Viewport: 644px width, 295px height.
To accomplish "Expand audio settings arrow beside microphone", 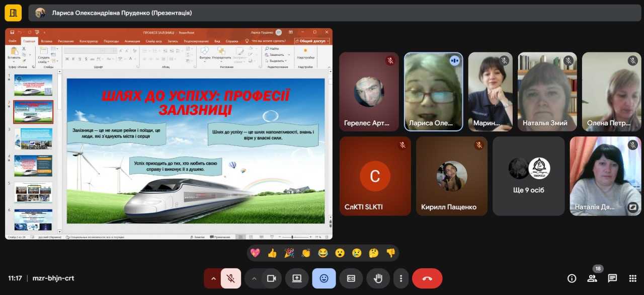I will pyautogui.click(x=213, y=278).
